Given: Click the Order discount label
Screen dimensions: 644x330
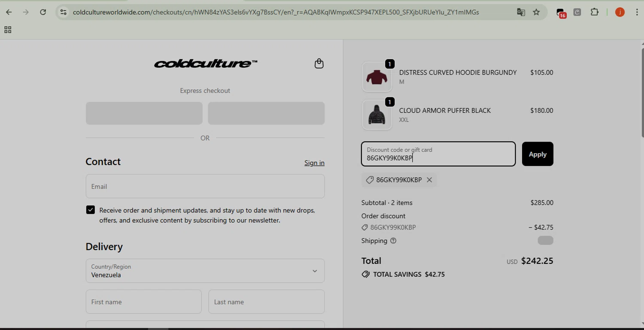Looking at the screenshot, I should click(383, 216).
